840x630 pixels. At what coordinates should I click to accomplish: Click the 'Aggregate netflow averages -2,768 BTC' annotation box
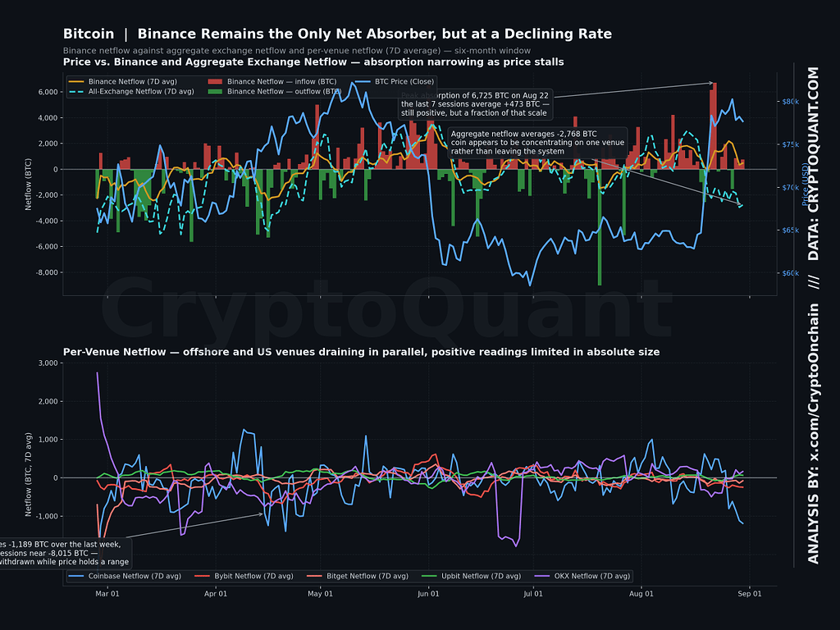coord(537,143)
